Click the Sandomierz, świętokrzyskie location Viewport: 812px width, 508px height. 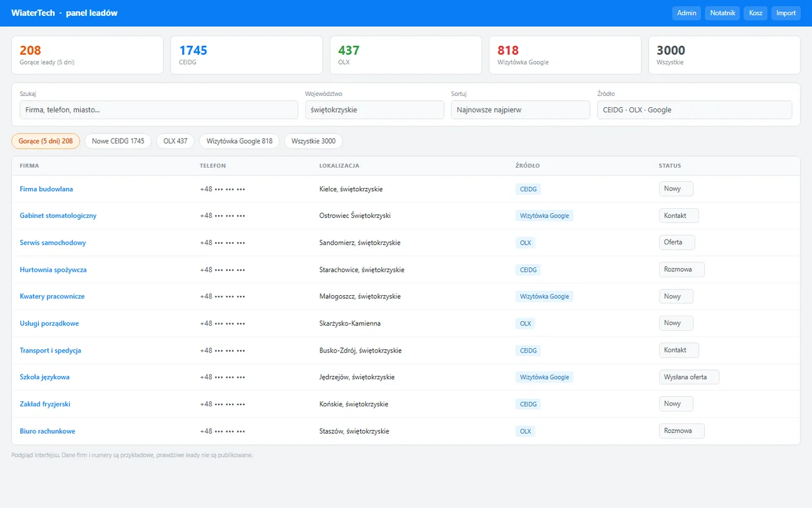360,243
